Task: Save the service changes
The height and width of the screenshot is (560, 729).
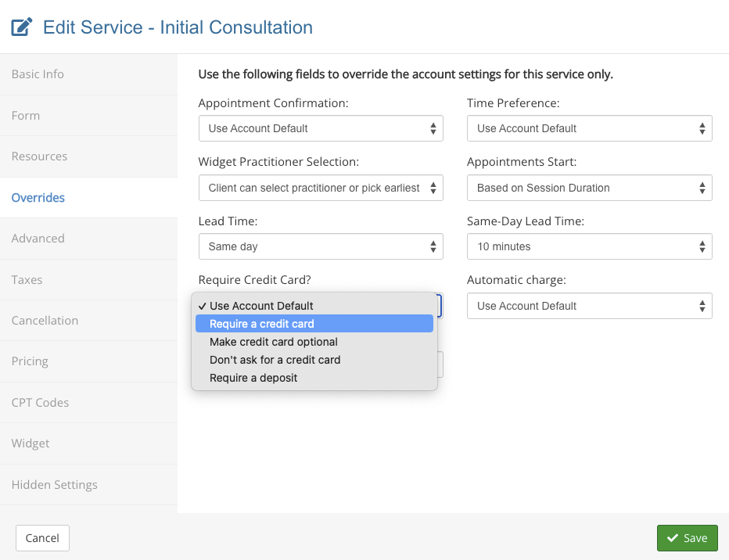Action: point(687,538)
